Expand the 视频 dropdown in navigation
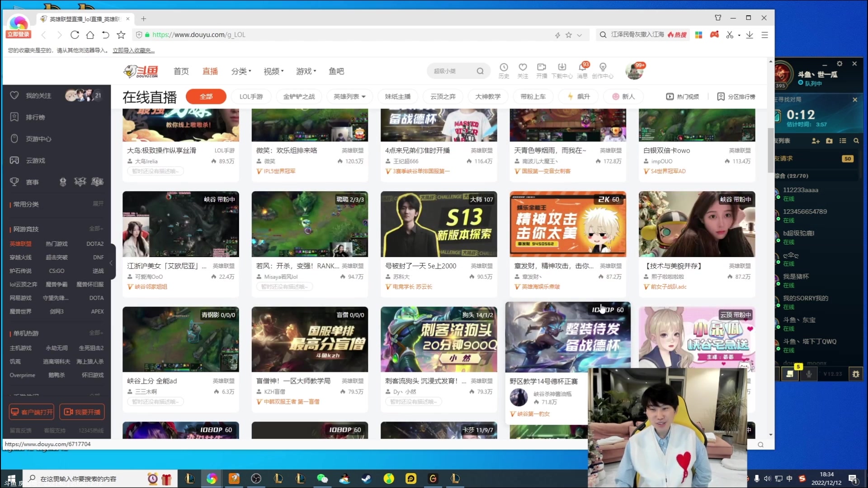Viewport: 868px width, 488px height. [274, 71]
